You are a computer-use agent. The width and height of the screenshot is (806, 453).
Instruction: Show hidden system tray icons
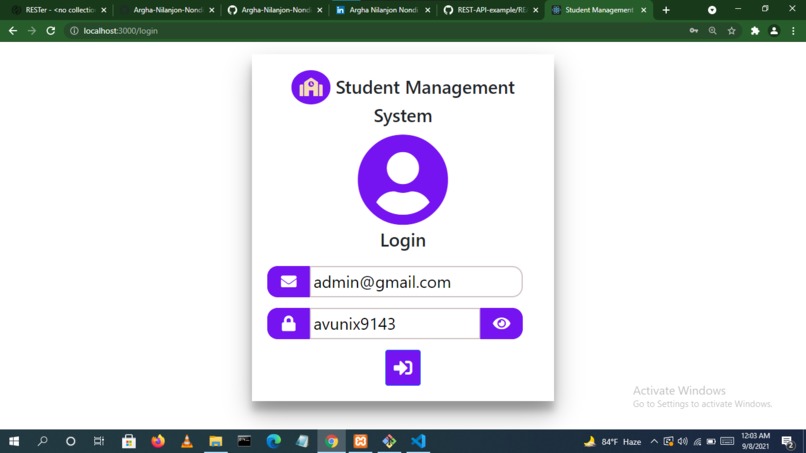tap(654, 441)
